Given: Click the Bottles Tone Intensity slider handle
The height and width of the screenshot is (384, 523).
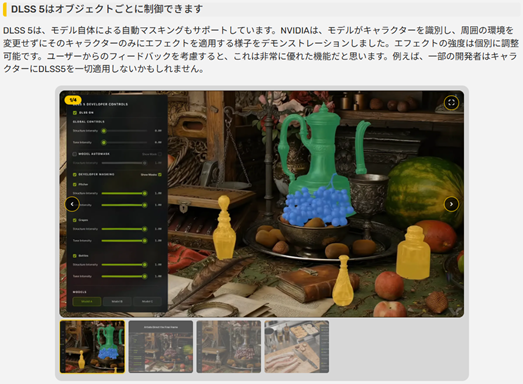Looking at the screenshot, I should pos(145,276).
